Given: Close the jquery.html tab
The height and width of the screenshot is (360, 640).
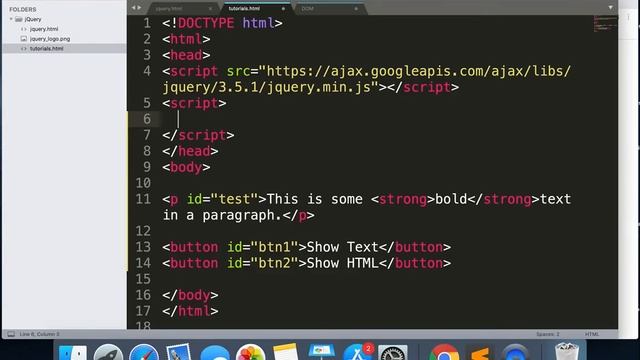Looking at the screenshot, I should point(210,9).
